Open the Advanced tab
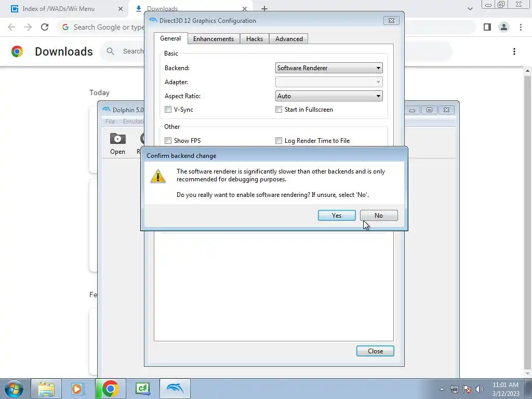This screenshot has width=532, height=399. point(289,38)
